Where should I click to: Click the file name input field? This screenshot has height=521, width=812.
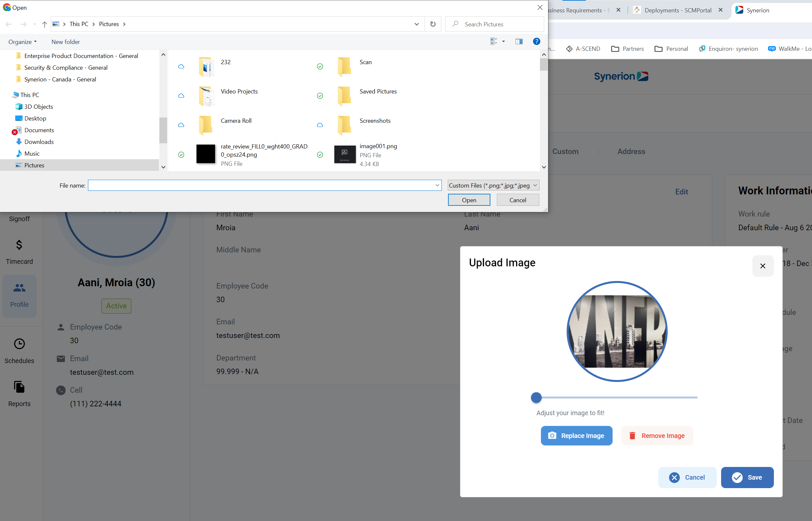tap(265, 185)
